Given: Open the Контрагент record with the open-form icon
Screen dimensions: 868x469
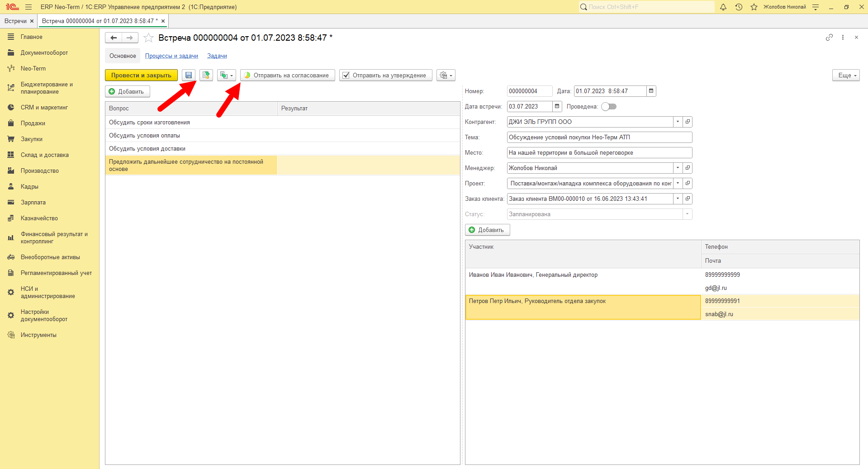Looking at the screenshot, I should pyautogui.click(x=688, y=122).
